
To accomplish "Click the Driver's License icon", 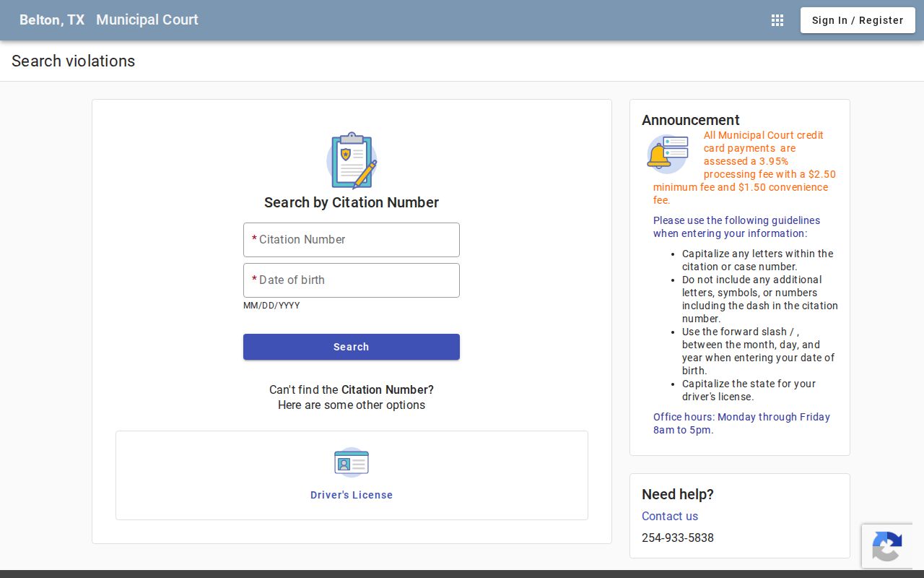I will tap(352, 462).
